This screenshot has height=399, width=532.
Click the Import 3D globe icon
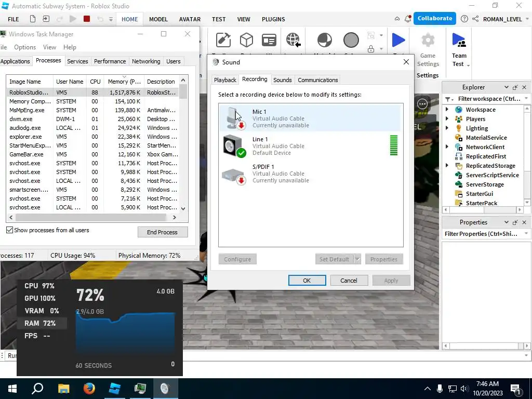click(293, 40)
